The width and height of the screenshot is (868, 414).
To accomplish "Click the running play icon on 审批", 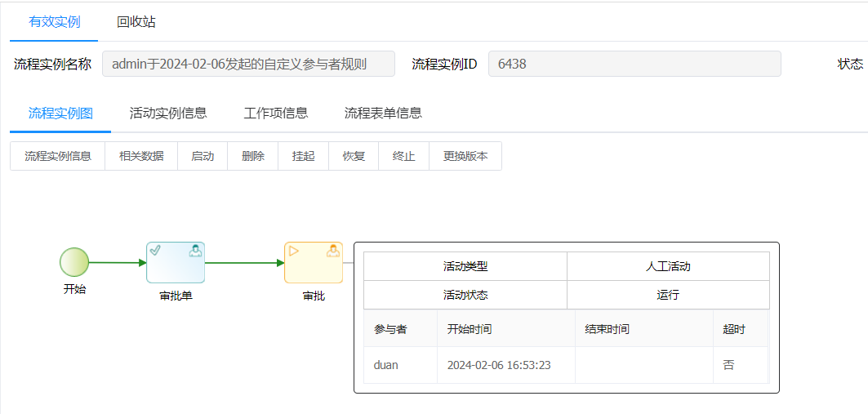I will [x=294, y=250].
